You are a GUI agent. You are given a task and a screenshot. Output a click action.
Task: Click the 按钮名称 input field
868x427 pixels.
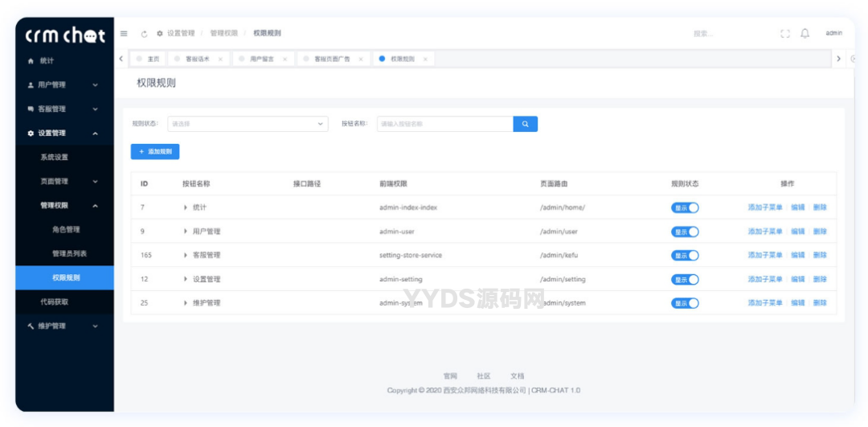pyautogui.click(x=444, y=124)
